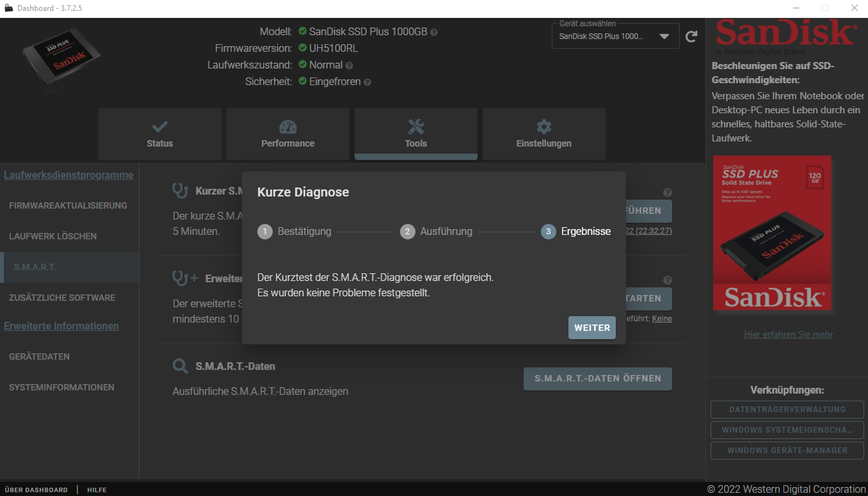Click the green check next to Sicherheit

[x=303, y=81]
